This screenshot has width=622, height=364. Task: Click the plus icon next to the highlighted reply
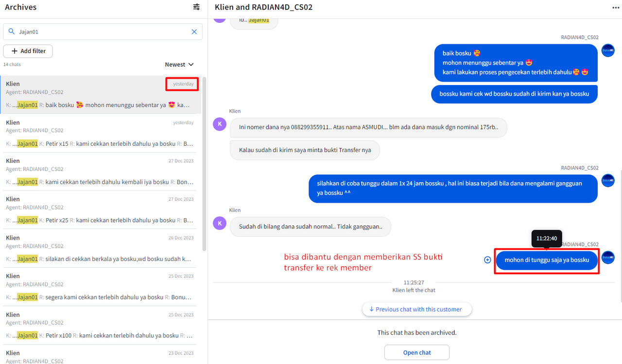[x=487, y=260]
